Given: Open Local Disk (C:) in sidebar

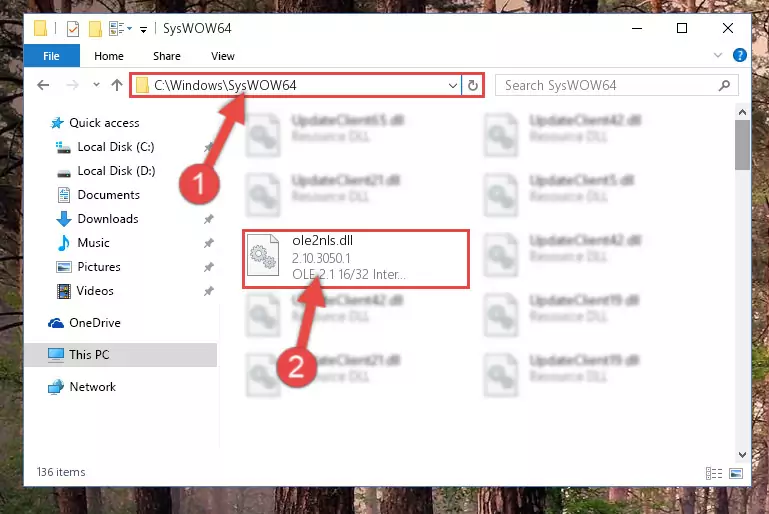Looking at the screenshot, I should click(x=116, y=147).
